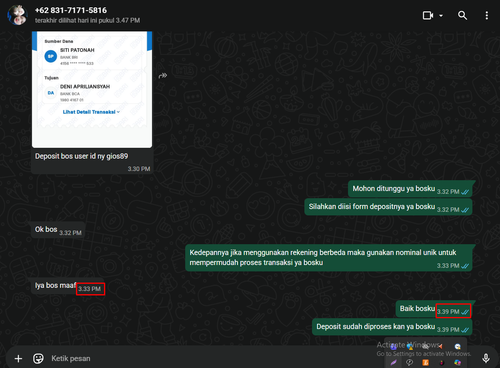The width and height of the screenshot is (500, 368).
Task: Focus the 'Ketik pesan' message field
Action: [x=260, y=358]
